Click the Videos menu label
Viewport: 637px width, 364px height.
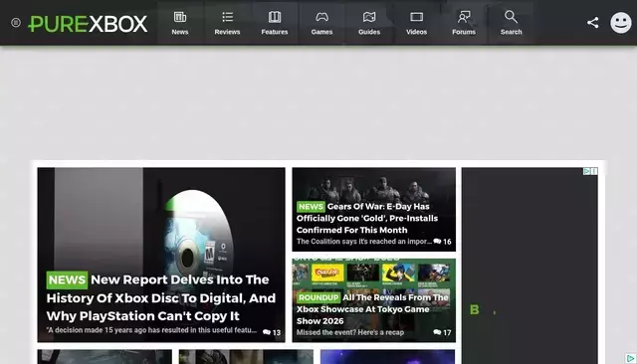tap(416, 32)
